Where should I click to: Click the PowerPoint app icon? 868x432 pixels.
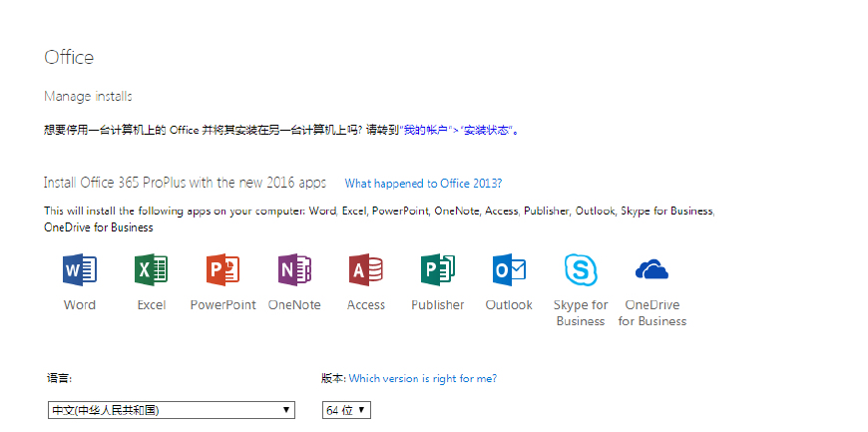223,269
